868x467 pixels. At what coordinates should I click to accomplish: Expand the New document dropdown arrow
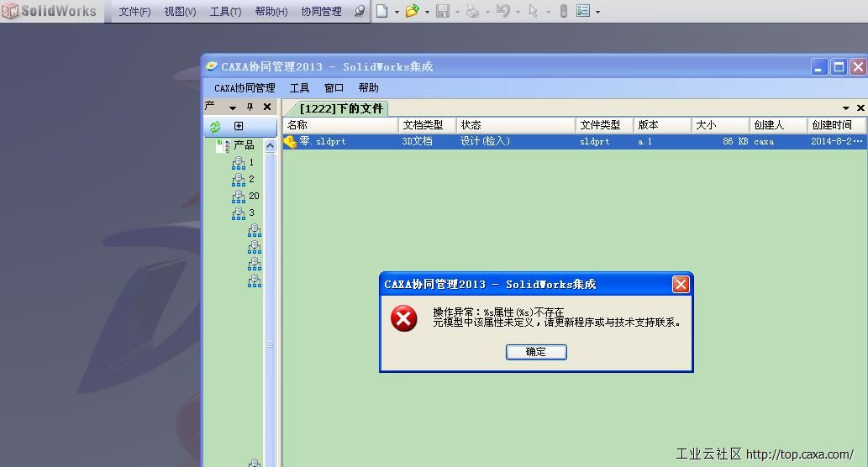click(x=397, y=12)
